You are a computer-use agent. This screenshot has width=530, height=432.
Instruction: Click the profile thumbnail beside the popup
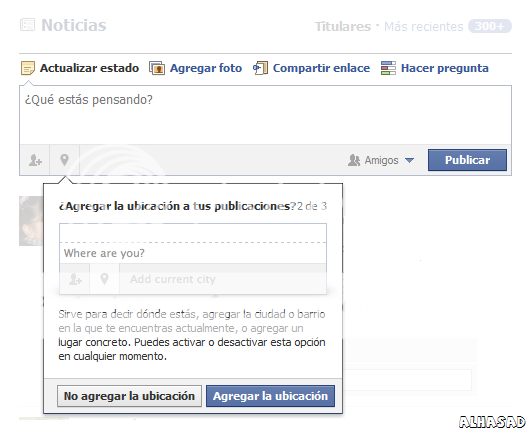31,221
